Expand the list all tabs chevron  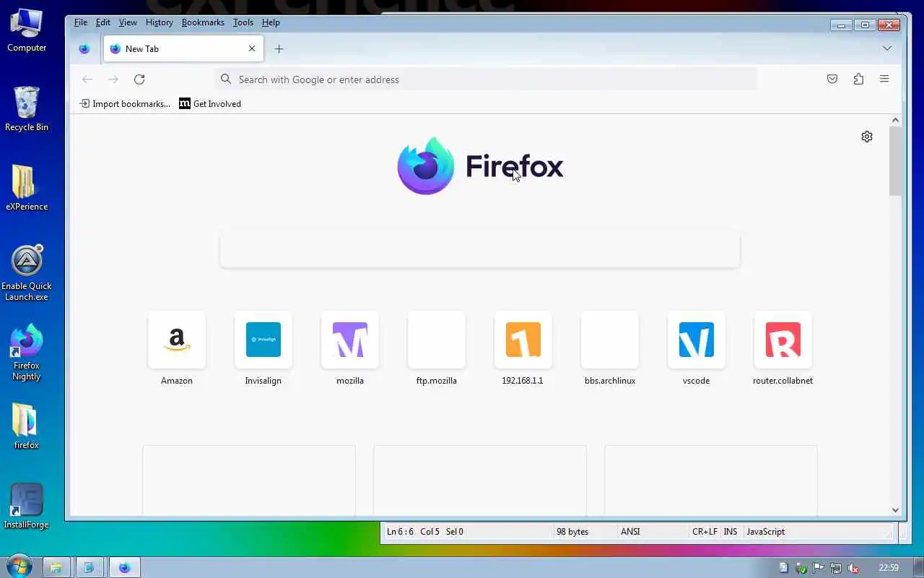tap(887, 49)
